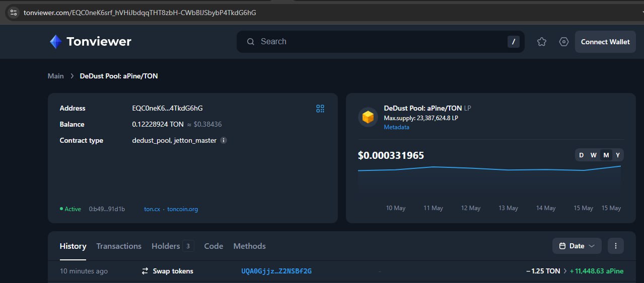The width and height of the screenshot is (644, 283).
Task: Select the M chart range
Action: [606, 155]
